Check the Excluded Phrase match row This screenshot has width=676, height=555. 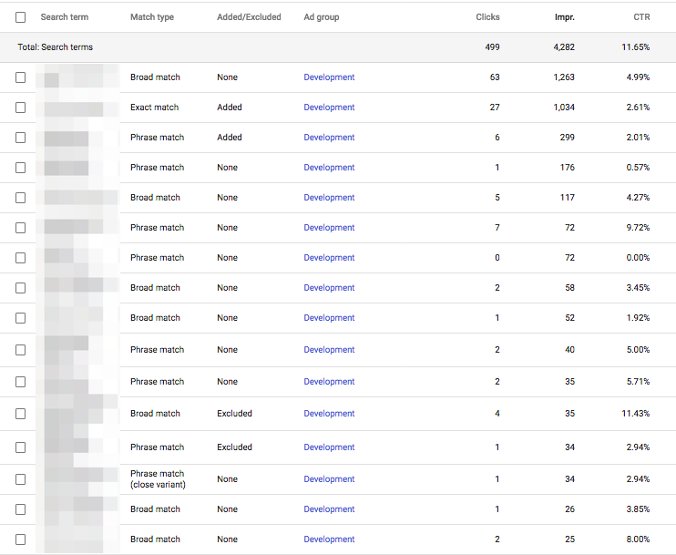click(x=20, y=447)
